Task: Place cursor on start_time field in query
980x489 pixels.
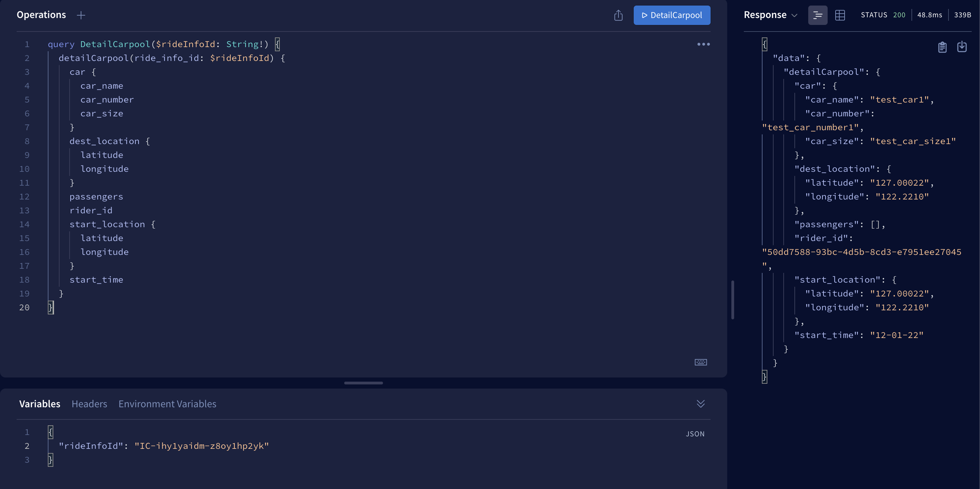Action: 96,280
